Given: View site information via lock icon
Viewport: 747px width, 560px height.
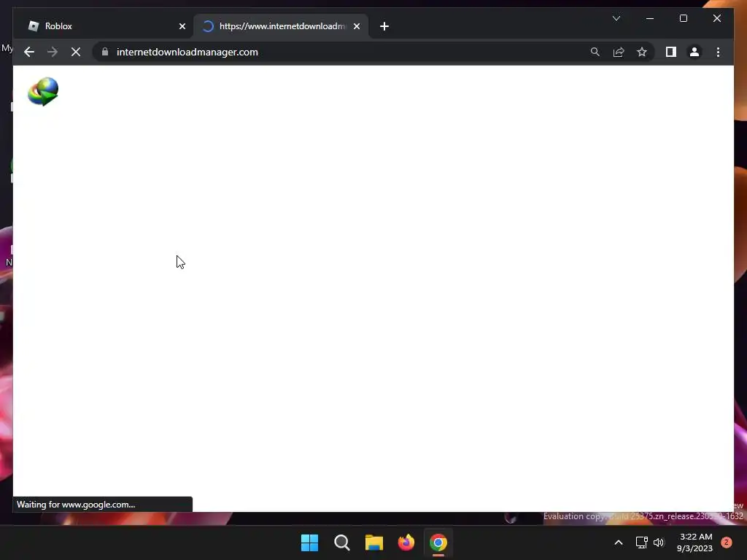Looking at the screenshot, I should click(105, 52).
